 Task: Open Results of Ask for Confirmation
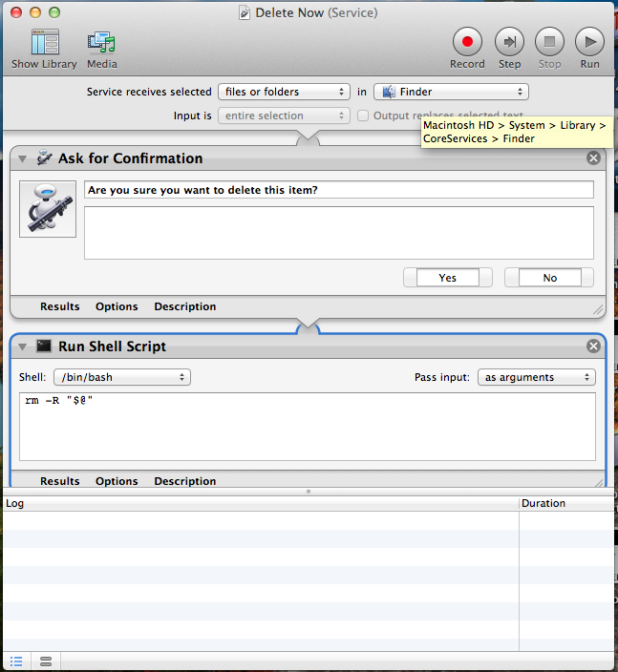(59, 306)
